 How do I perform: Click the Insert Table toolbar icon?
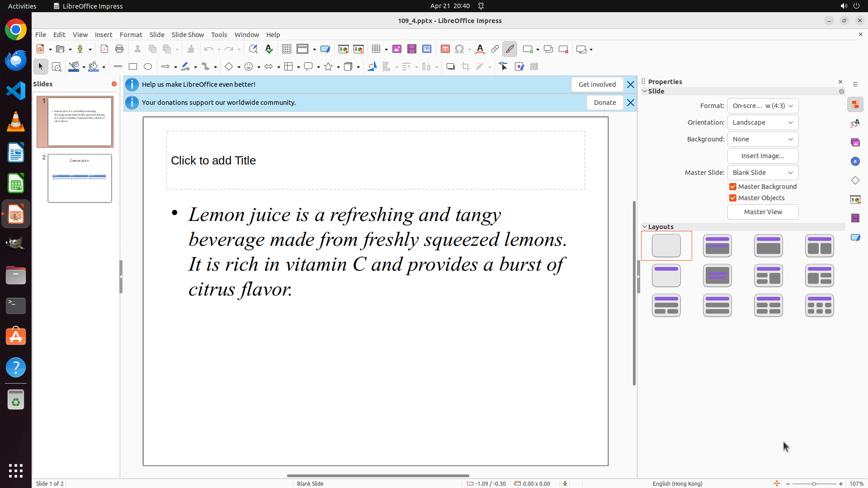coord(376,49)
